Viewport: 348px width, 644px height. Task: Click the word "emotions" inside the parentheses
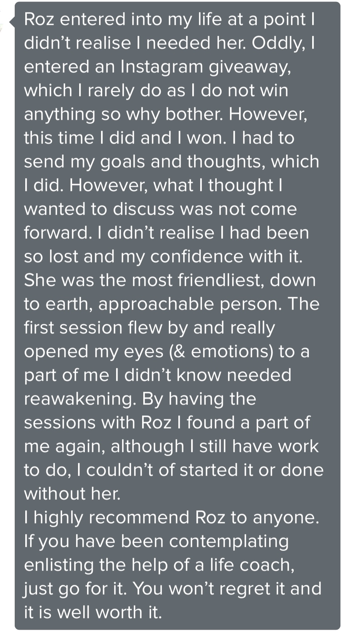pyautogui.click(x=231, y=351)
